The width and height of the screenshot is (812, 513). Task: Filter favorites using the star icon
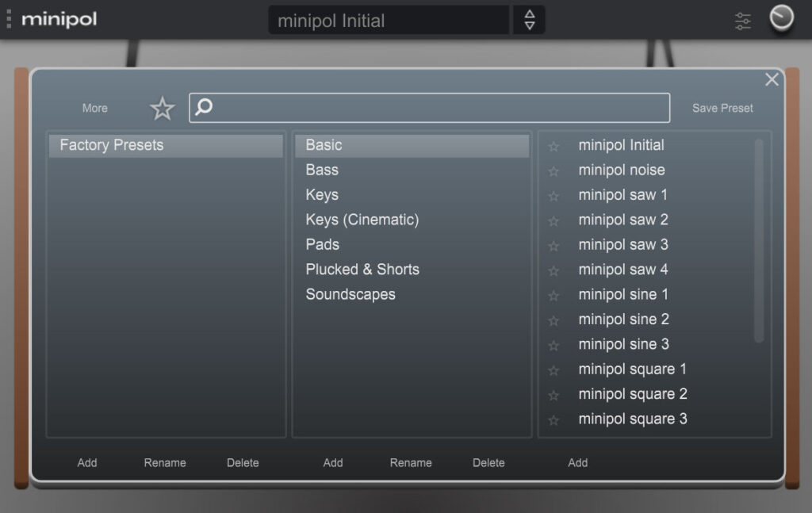point(162,109)
